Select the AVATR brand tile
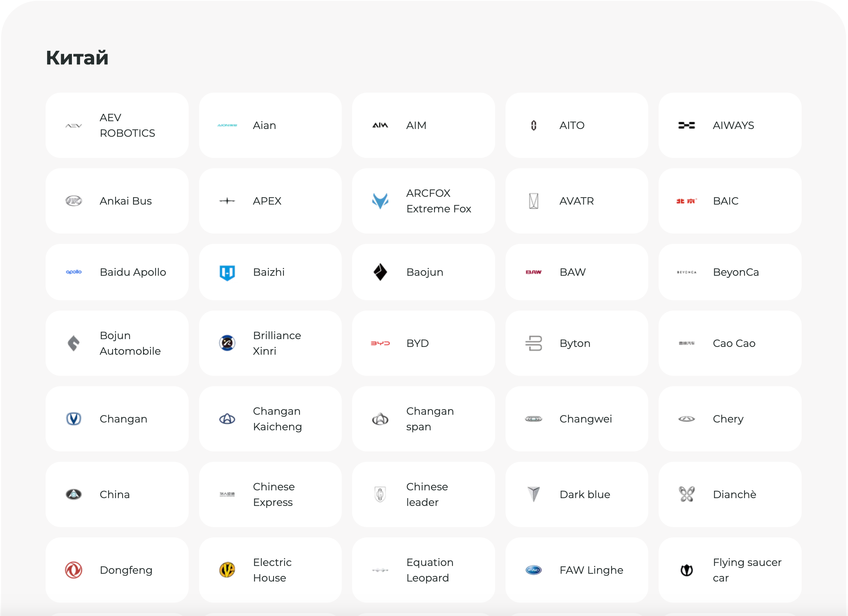848x616 pixels. tap(576, 201)
